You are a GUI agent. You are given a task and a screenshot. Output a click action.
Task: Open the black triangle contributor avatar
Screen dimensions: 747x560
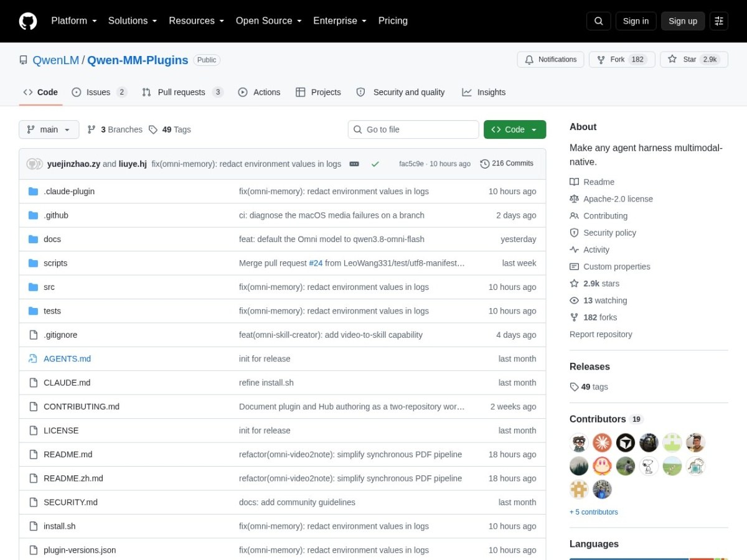(626, 443)
